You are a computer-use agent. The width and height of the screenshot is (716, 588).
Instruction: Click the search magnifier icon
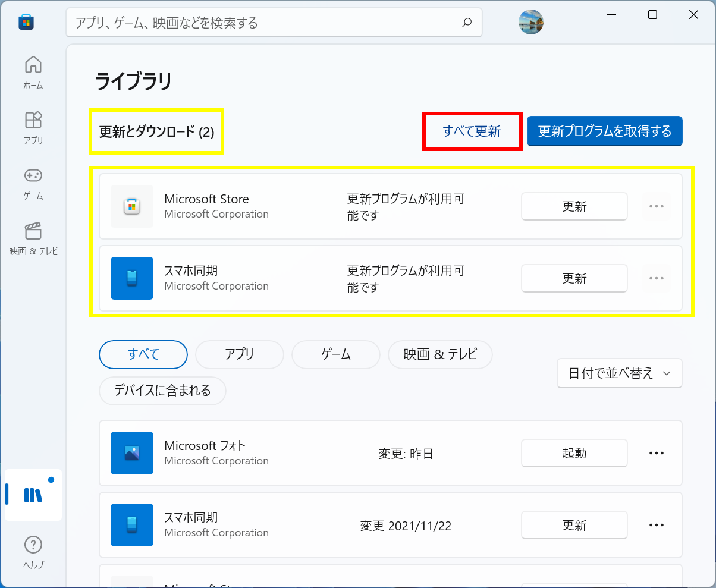tap(467, 23)
